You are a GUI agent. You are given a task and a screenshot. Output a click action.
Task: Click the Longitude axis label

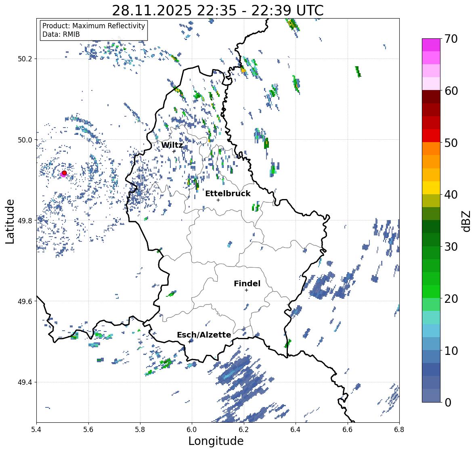(216, 441)
